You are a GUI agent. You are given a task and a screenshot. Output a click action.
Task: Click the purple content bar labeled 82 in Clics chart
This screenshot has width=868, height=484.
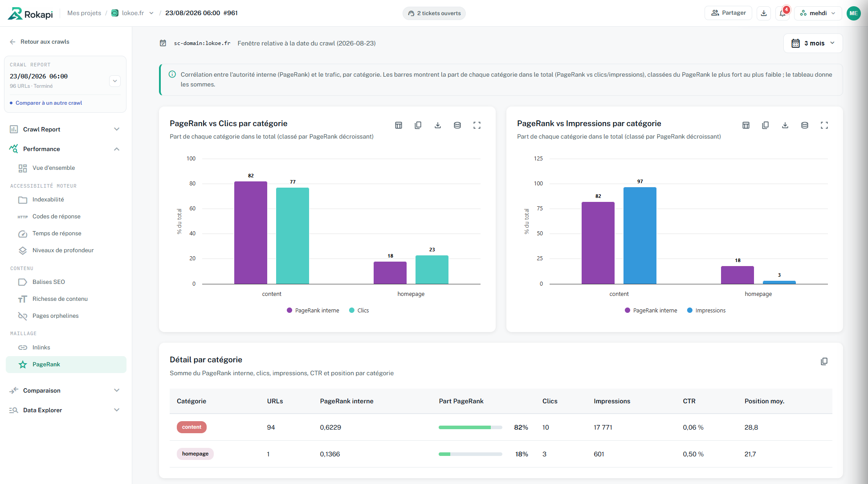coord(251,233)
